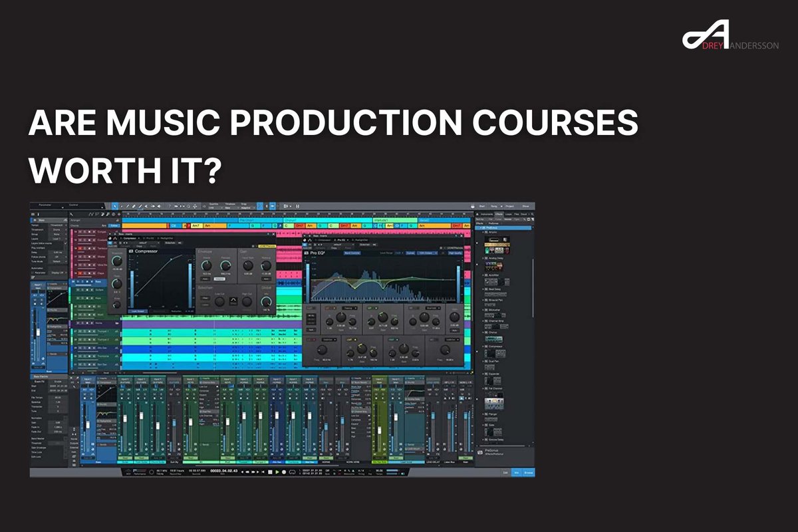Click the Compressor plugin title icon
Viewport: 798px width, 532px height.
pyautogui.click(x=131, y=251)
